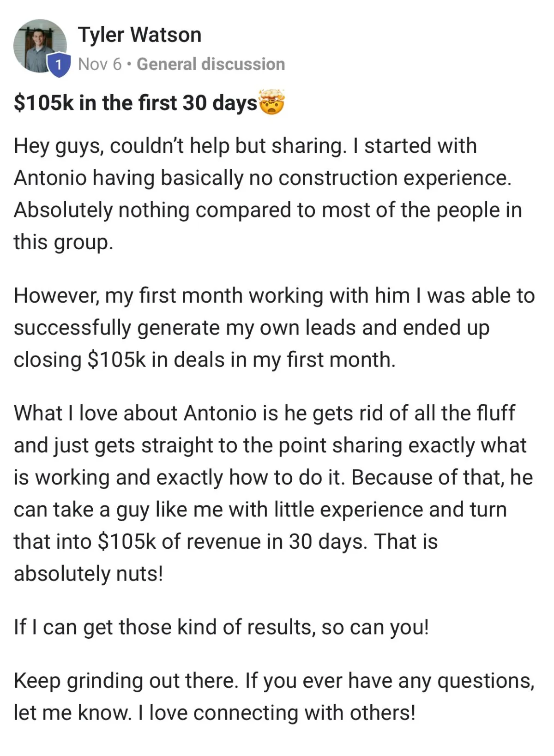554x756 pixels.
Task: Click the line 'Keep grinding out there'
Action: click(274, 681)
